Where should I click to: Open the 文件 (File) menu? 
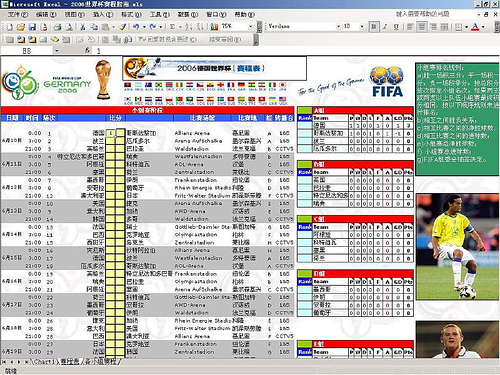point(17,14)
